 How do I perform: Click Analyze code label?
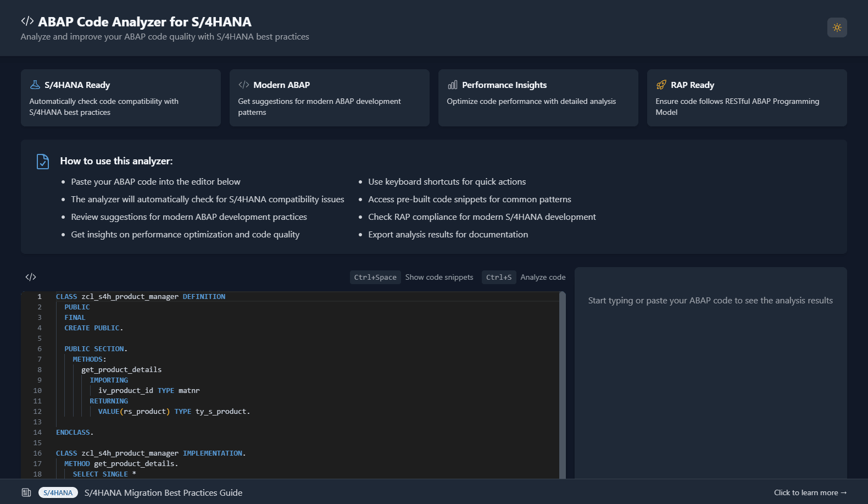(543, 277)
